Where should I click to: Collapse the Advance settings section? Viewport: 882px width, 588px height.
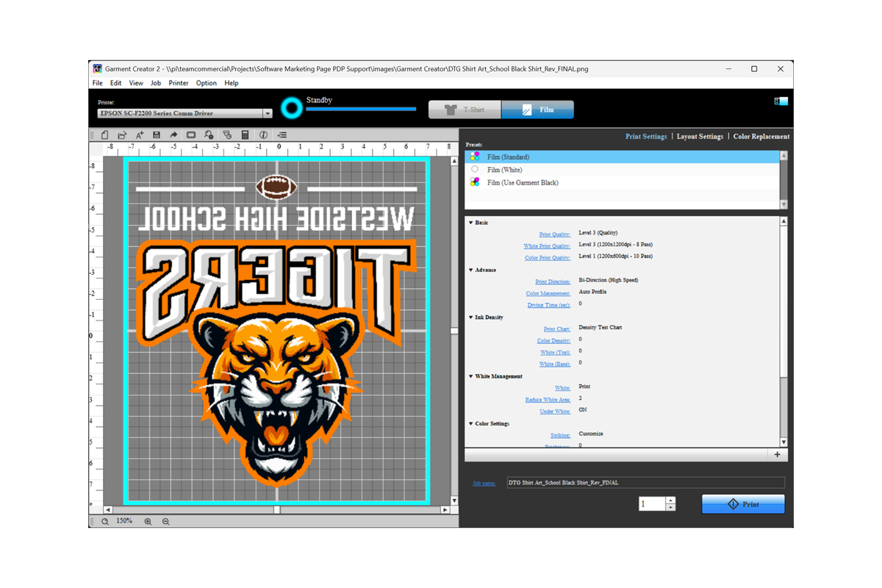(x=471, y=270)
